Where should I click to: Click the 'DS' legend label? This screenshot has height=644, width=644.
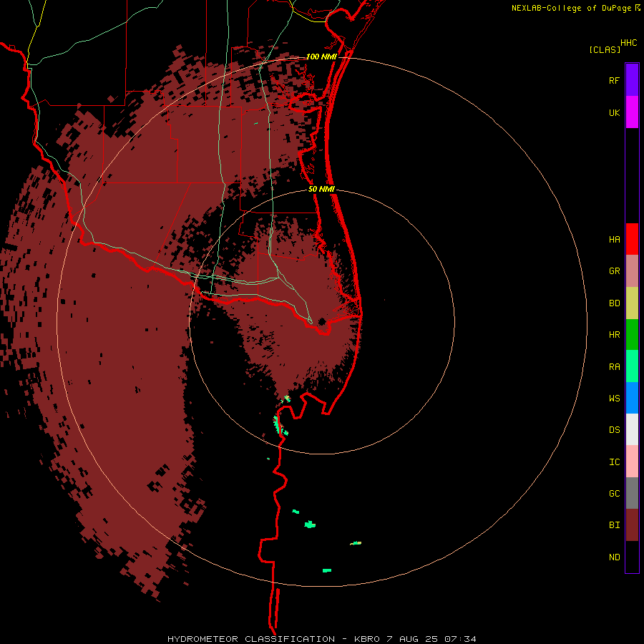614,429
